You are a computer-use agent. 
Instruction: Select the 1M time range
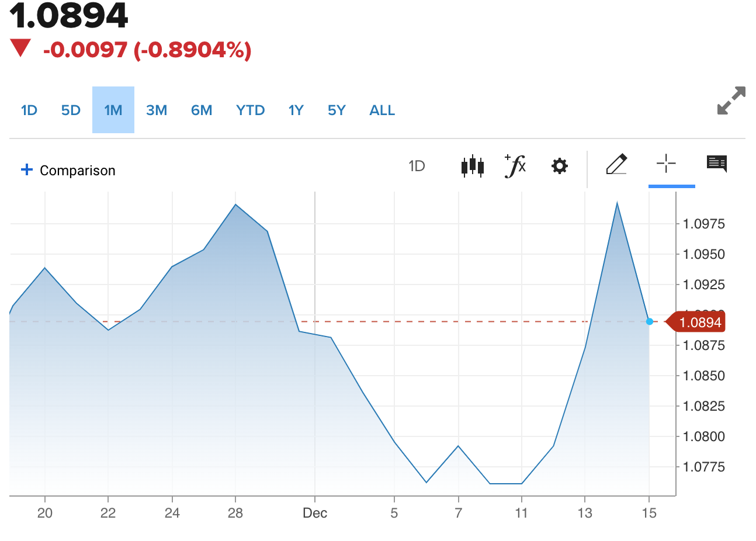pyautogui.click(x=113, y=110)
